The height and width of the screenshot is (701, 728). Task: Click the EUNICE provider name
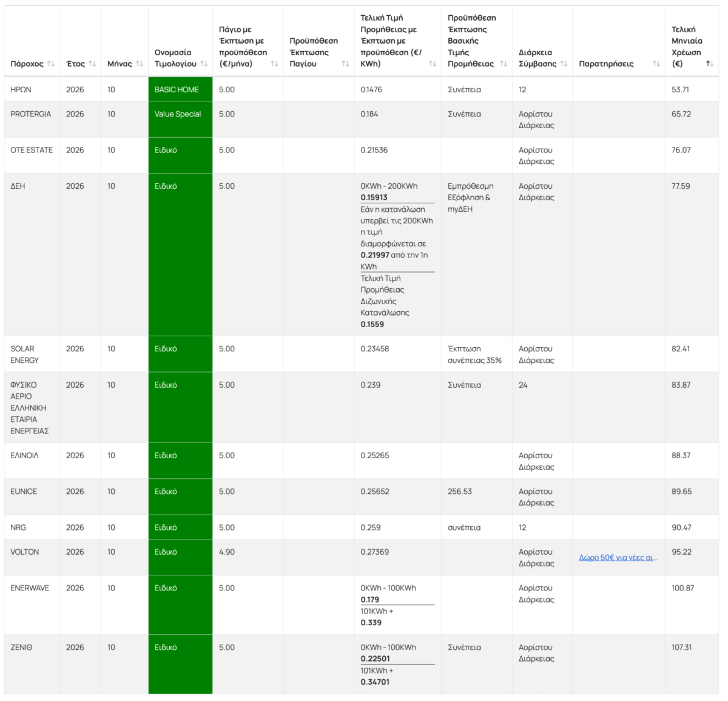[24, 492]
